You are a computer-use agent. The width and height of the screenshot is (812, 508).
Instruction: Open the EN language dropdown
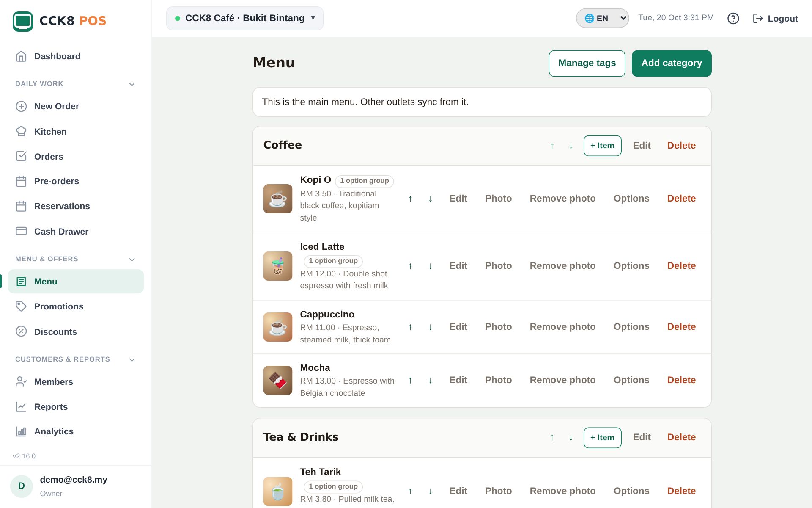[x=602, y=18]
